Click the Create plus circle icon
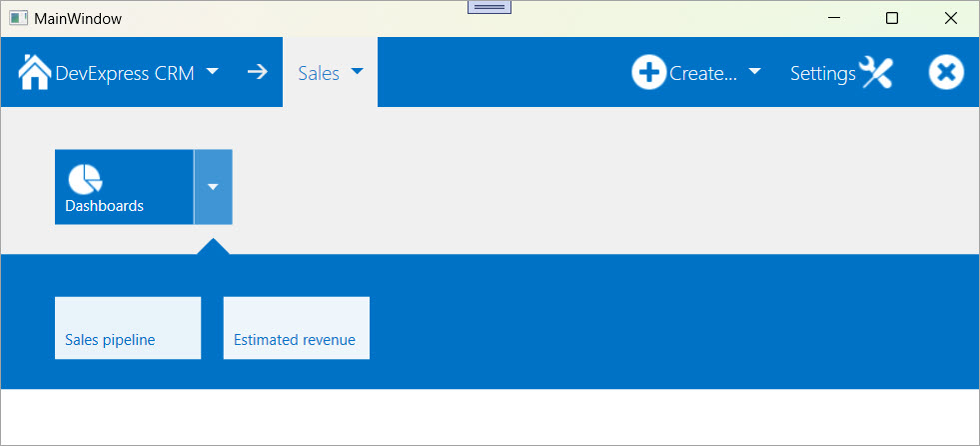The image size is (980, 446). (648, 72)
